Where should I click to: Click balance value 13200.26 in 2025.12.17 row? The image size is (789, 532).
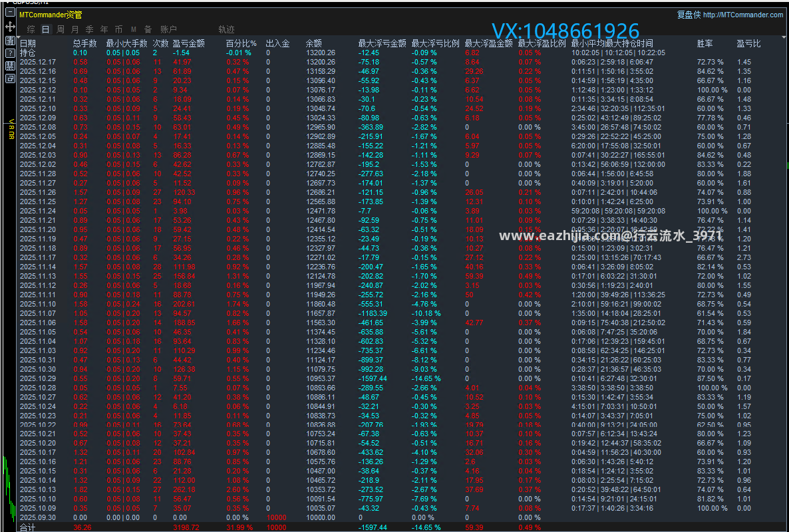click(x=321, y=63)
